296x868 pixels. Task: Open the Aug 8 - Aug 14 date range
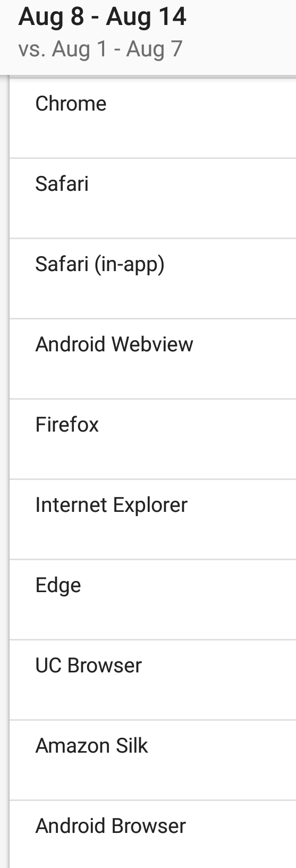(x=102, y=16)
